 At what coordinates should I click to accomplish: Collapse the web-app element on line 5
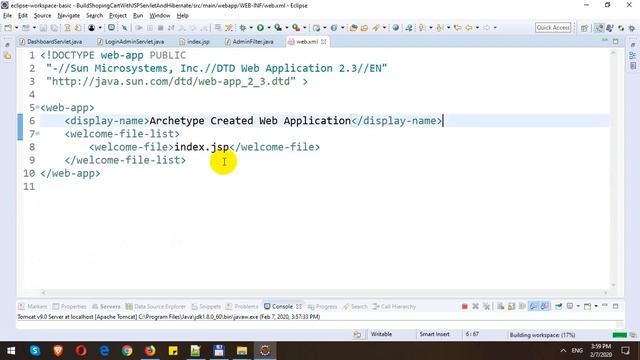click(38, 107)
